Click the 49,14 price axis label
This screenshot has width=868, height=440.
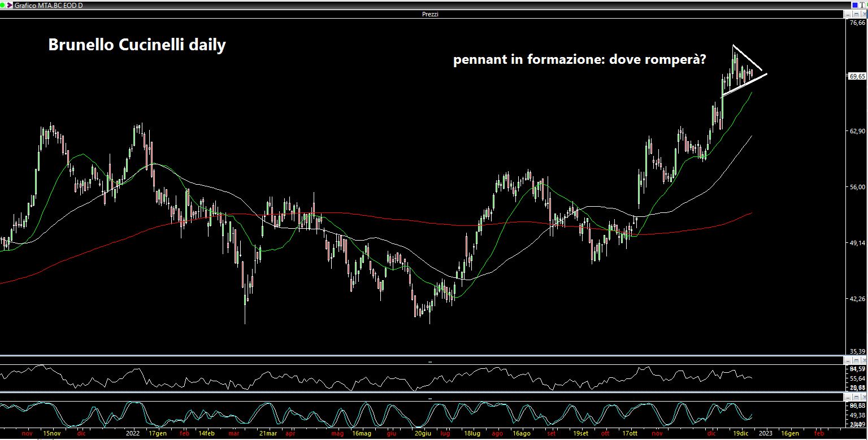tap(857, 243)
